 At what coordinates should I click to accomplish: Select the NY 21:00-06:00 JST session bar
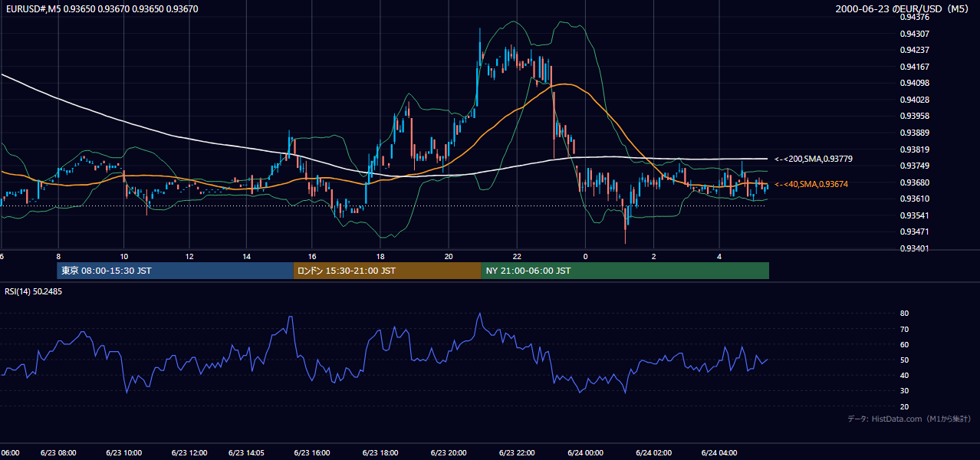(625, 271)
